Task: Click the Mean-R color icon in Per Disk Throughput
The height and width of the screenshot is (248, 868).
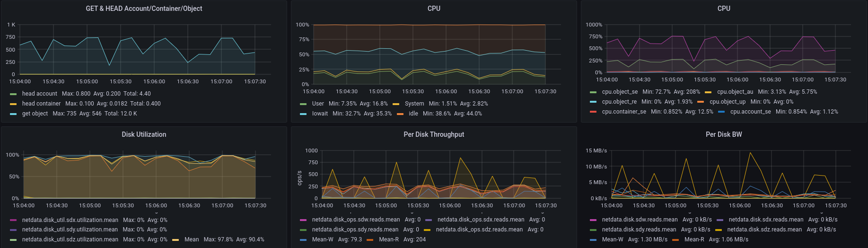Action: coord(370,240)
